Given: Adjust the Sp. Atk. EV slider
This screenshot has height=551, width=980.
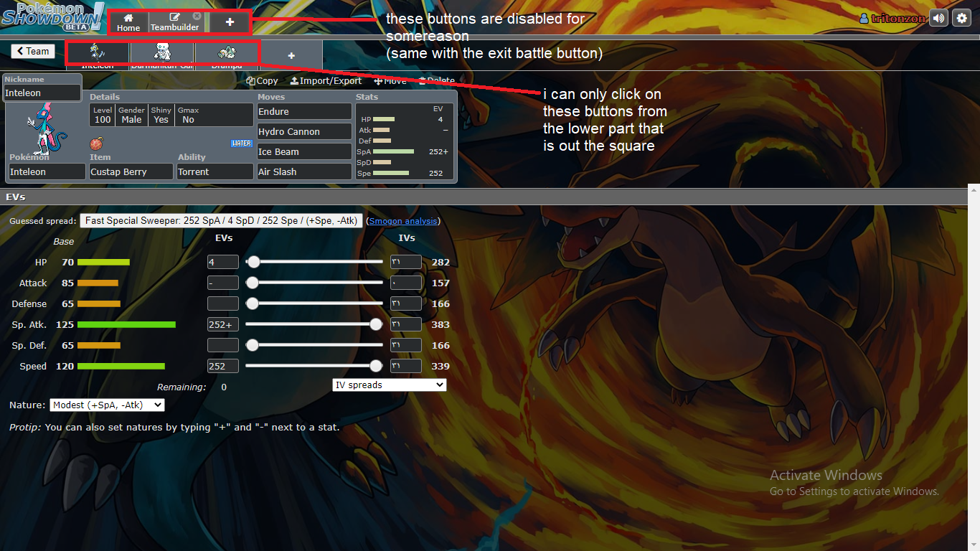Looking at the screenshot, I should pos(314,324).
